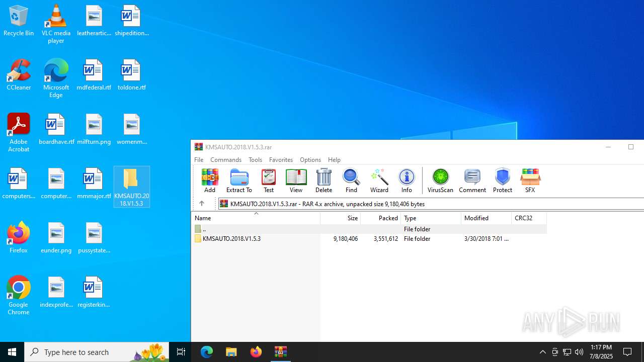The width and height of the screenshot is (644, 362).
Task: Open File Explorer from the taskbar
Action: coord(231,352)
